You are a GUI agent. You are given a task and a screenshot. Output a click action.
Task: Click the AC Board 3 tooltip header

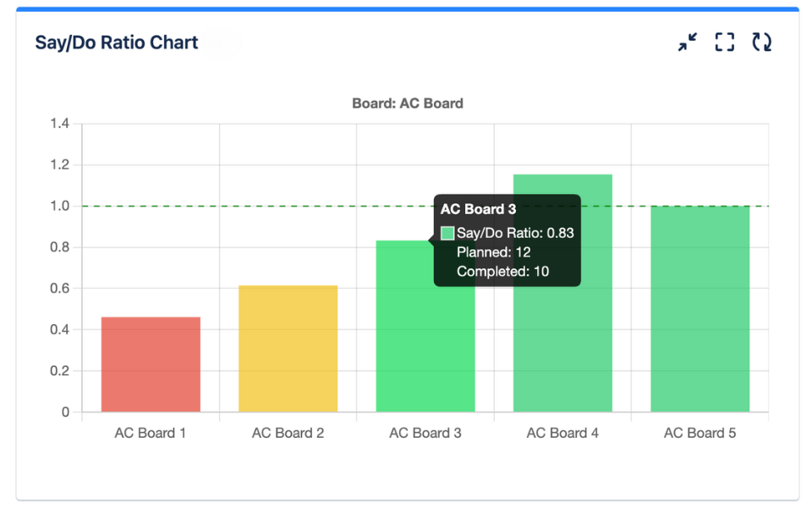coord(479,209)
